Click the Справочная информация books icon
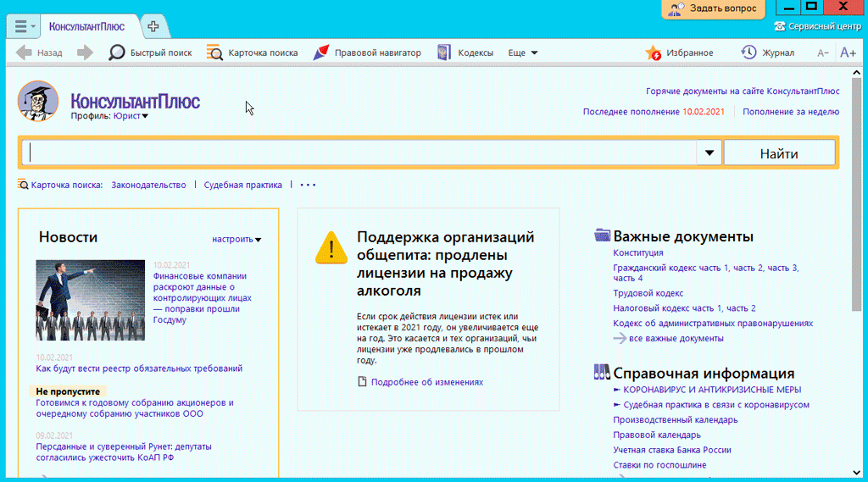Viewport: 868px width, 482px height. click(x=602, y=372)
